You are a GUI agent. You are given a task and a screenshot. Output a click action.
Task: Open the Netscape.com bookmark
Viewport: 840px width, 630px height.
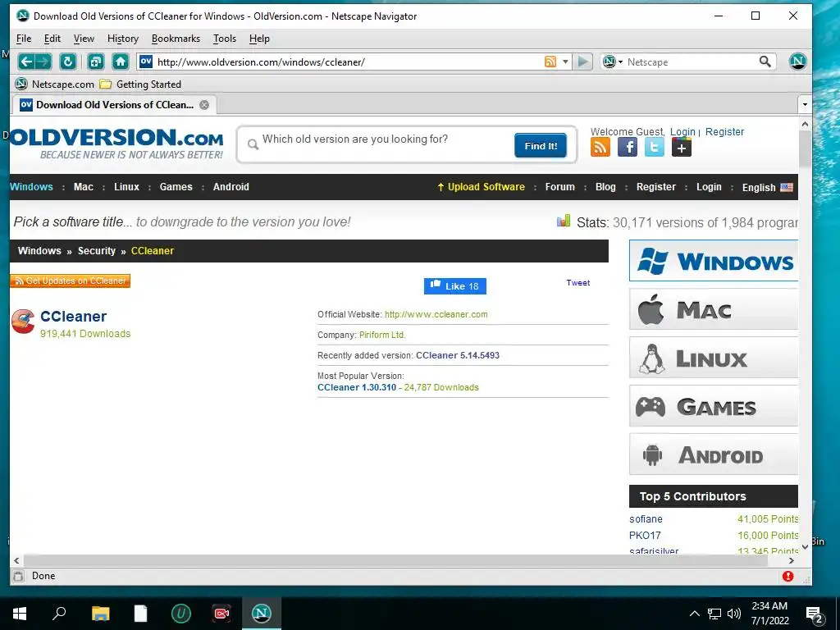click(x=55, y=84)
